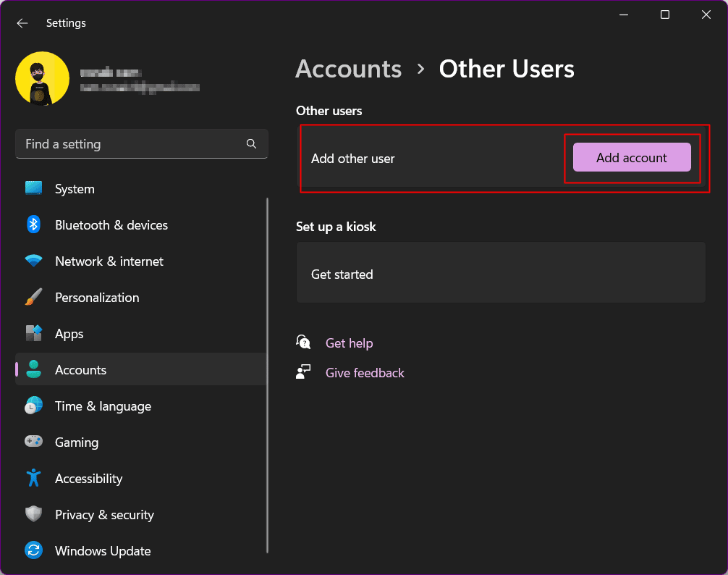Minimize the Settings window
This screenshot has width=728, height=575.
(x=624, y=15)
